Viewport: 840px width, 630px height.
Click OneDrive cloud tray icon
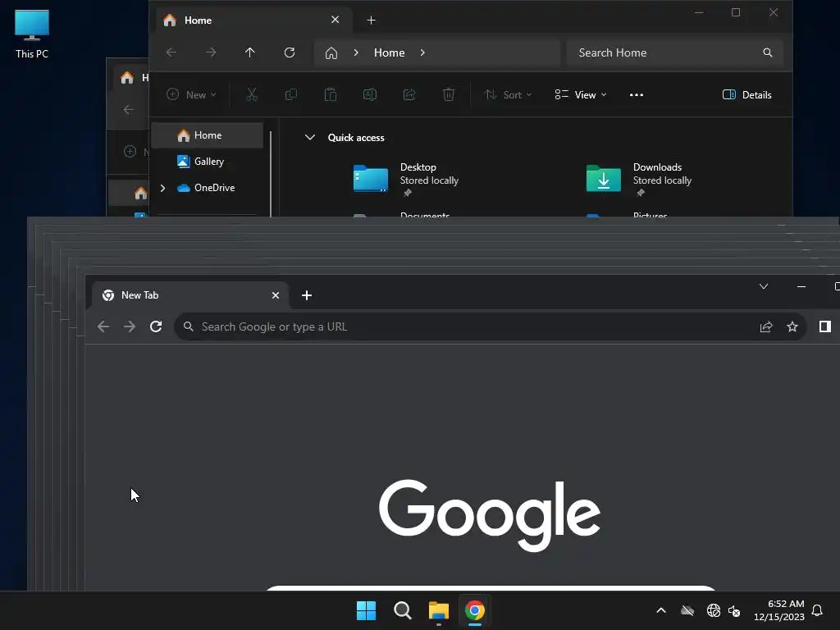pyautogui.click(x=687, y=610)
